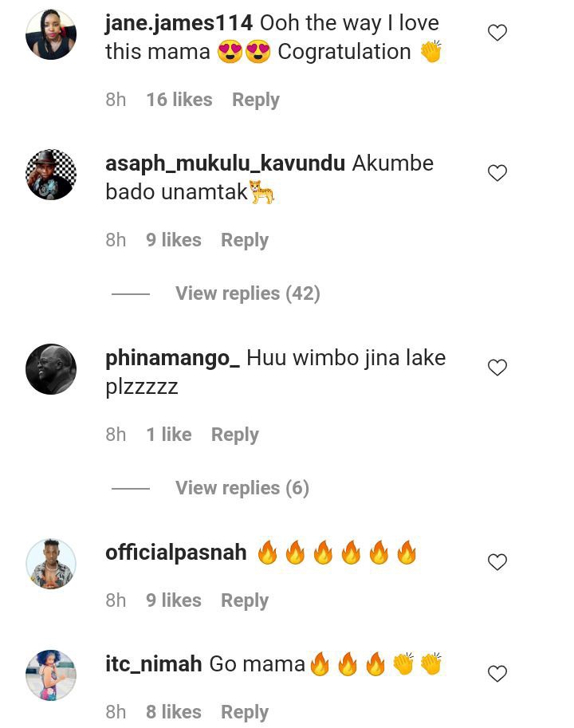Viewport: 574px width, 728px height.
Task: Expand View replies (6)
Action: coord(242,488)
